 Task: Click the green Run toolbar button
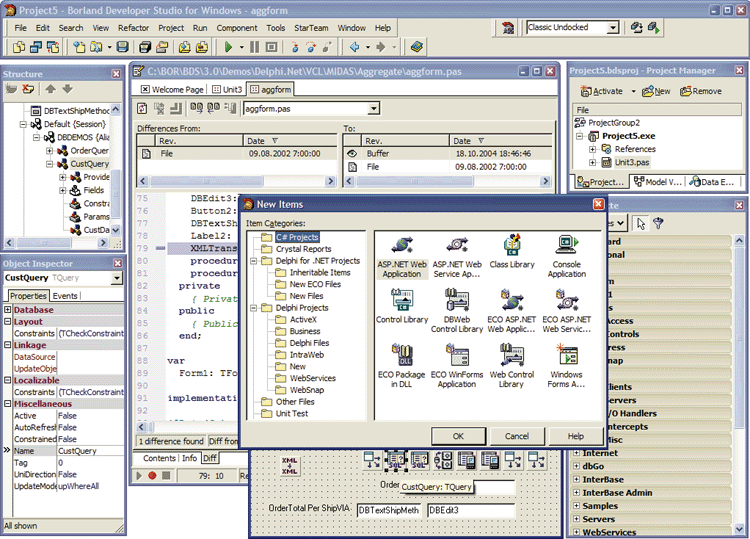click(228, 47)
